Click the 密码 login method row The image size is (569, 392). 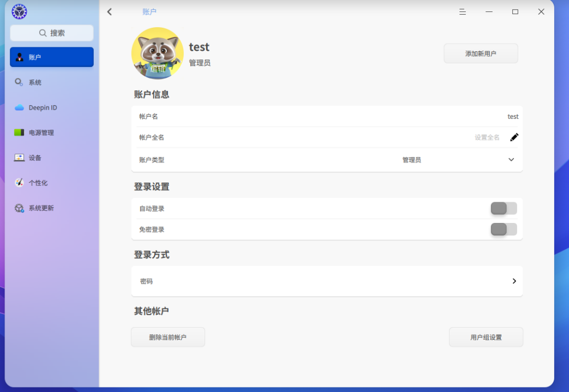pyautogui.click(x=327, y=281)
